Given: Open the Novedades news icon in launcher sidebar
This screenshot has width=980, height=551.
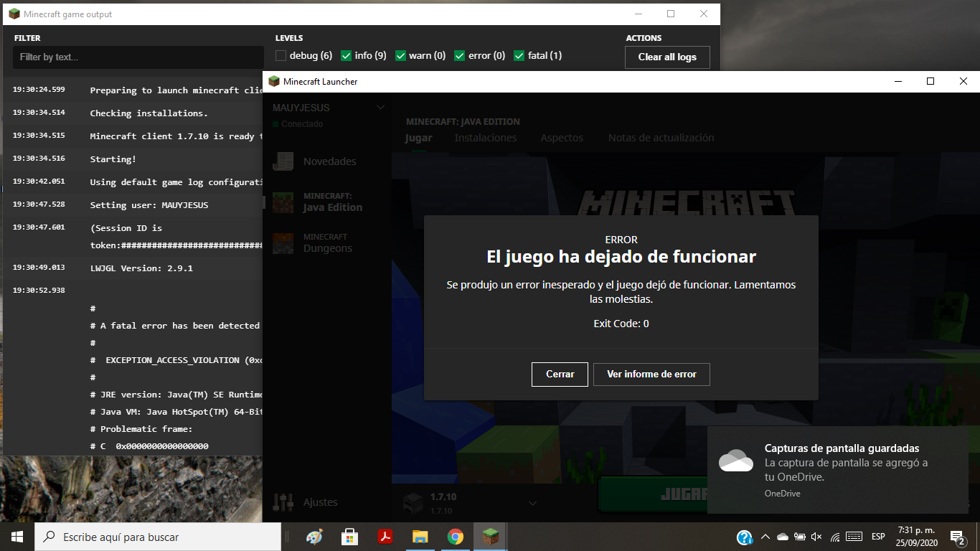Looking at the screenshot, I should (283, 161).
